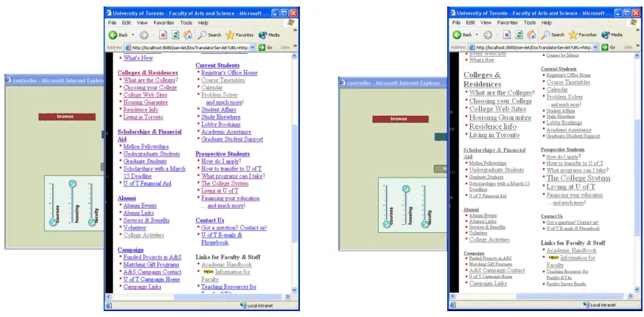Viewport: 644px width, 317px height.
Task: Expand address bar dropdown in right browser window
Action: (595, 47)
